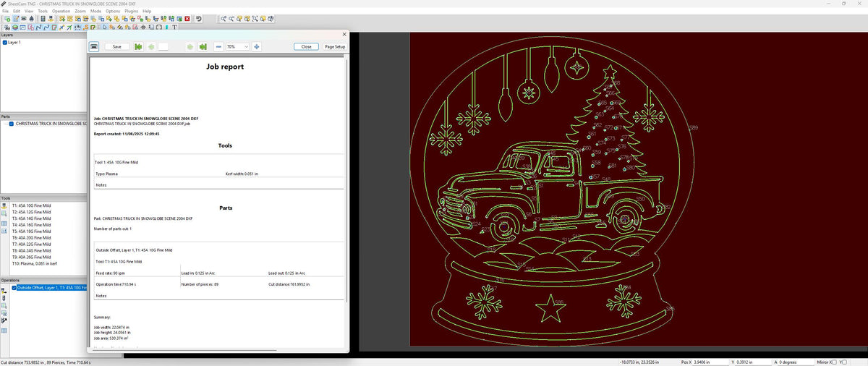Image resolution: width=868 pixels, height=366 pixels.
Task: Open the Tools menu
Action: pyautogui.click(x=43, y=12)
